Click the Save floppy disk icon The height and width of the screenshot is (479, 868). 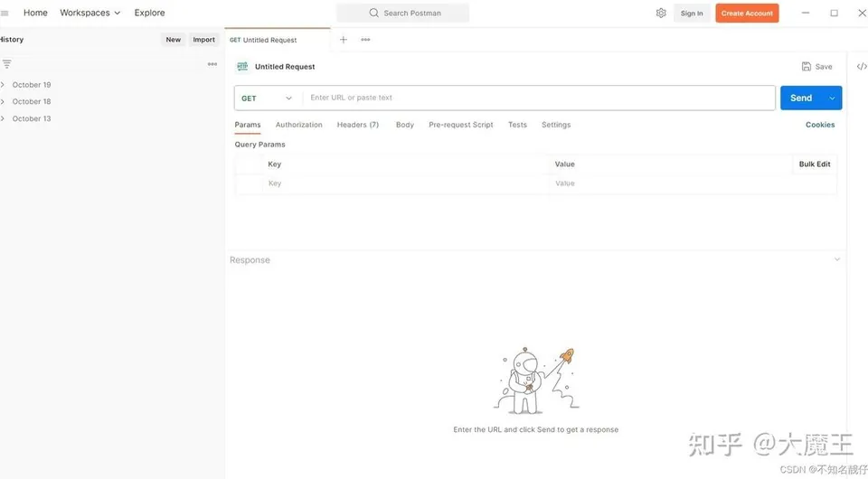click(806, 66)
